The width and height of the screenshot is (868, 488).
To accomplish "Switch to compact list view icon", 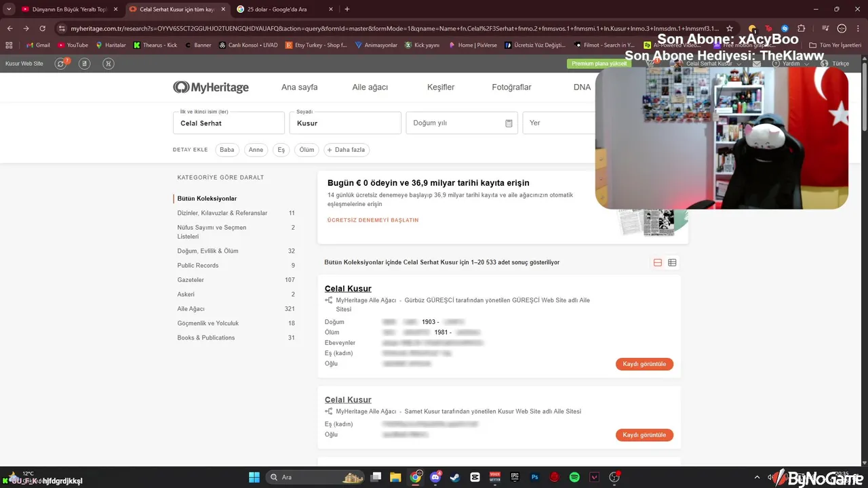I will (x=657, y=263).
